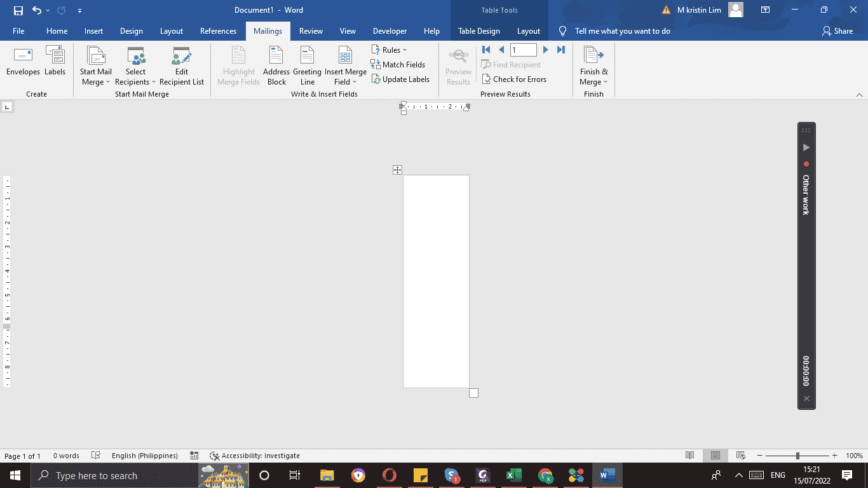Viewport: 868px width, 488px height.
Task: Click the table move handle
Action: pyautogui.click(x=397, y=170)
